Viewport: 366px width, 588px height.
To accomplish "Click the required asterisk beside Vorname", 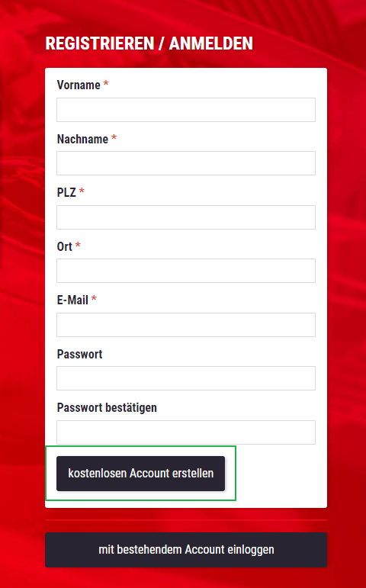I will 106,85.
